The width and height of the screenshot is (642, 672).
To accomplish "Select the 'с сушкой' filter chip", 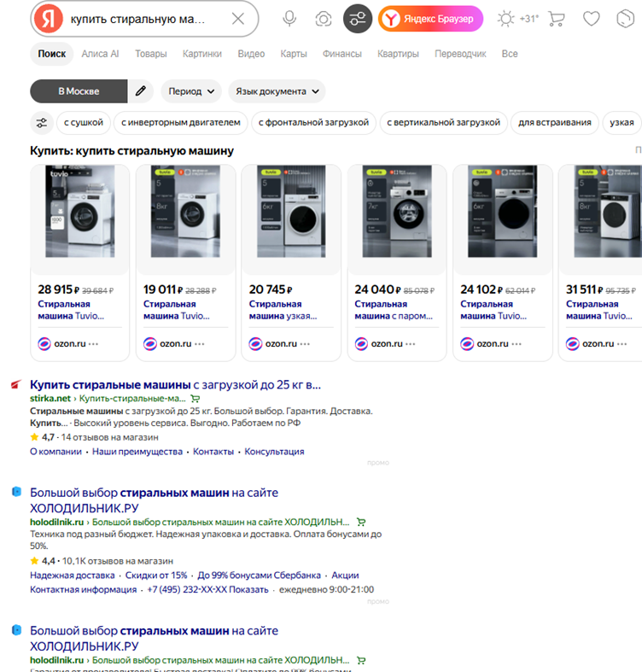I will tap(84, 123).
